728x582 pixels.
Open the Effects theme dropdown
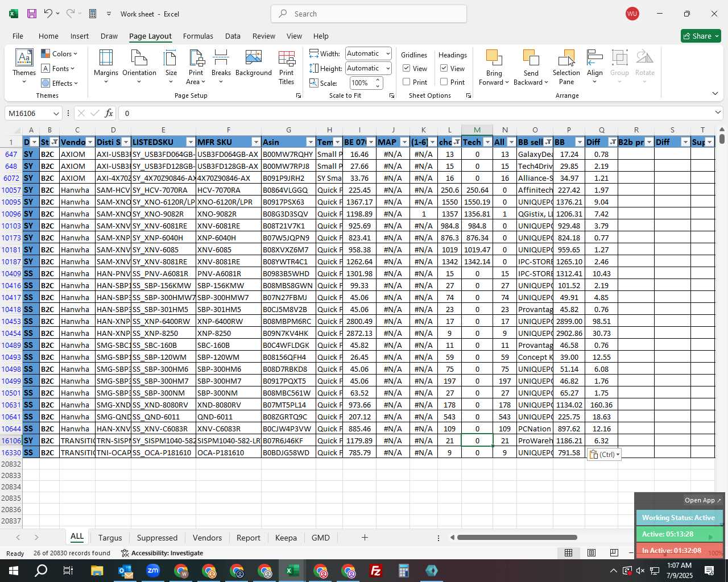click(59, 84)
